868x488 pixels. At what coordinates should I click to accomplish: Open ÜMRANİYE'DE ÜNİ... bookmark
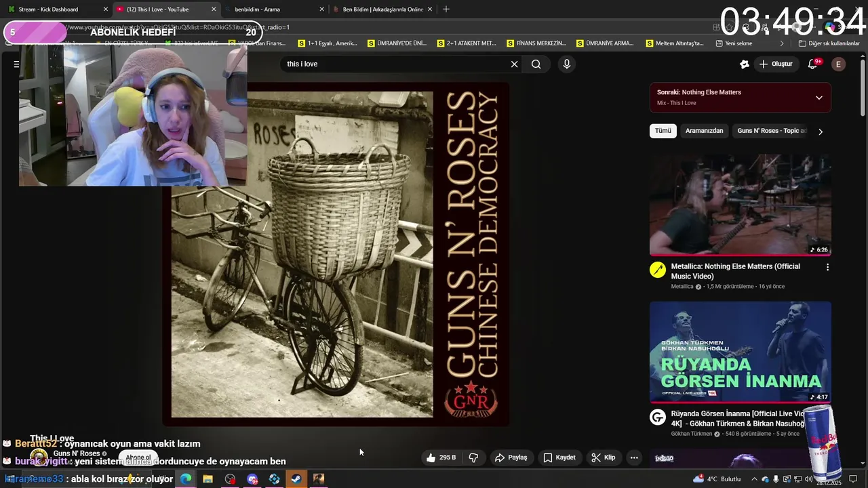click(x=397, y=43)
